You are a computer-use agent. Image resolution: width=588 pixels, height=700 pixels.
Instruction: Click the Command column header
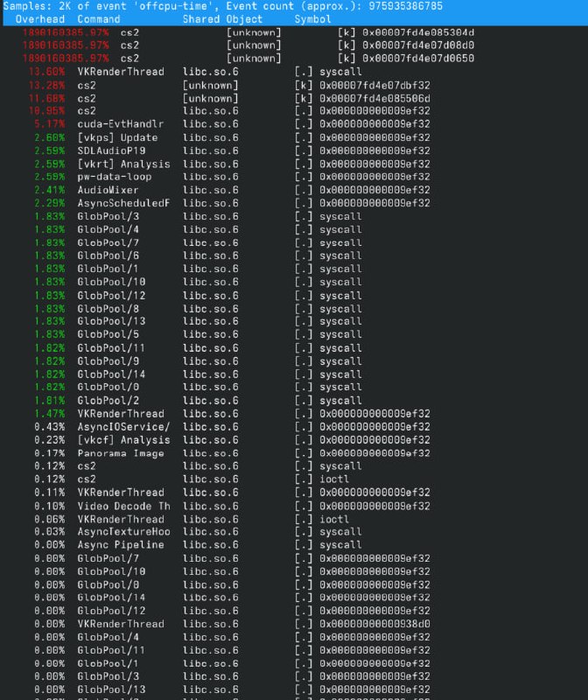pos(99,19)
